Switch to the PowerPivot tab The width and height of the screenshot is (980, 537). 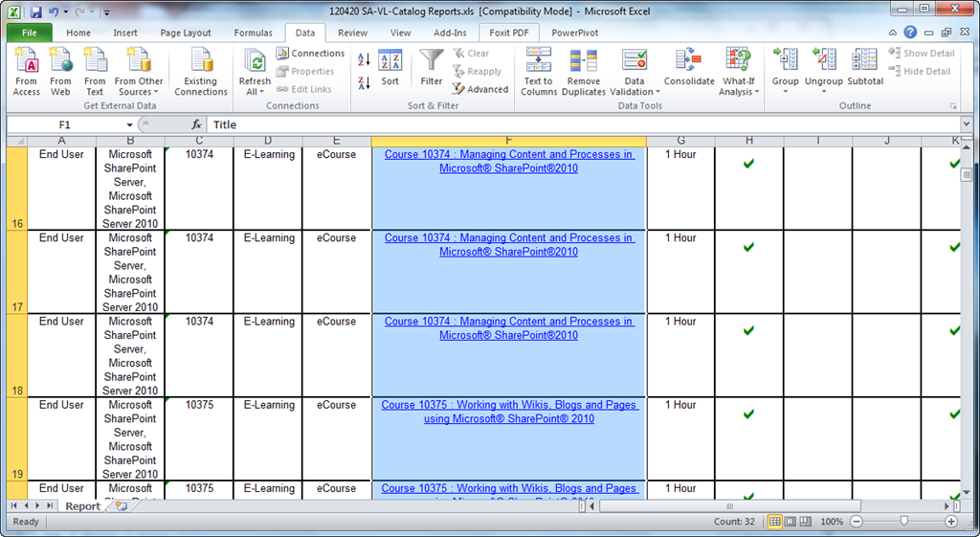pos(577,33)
